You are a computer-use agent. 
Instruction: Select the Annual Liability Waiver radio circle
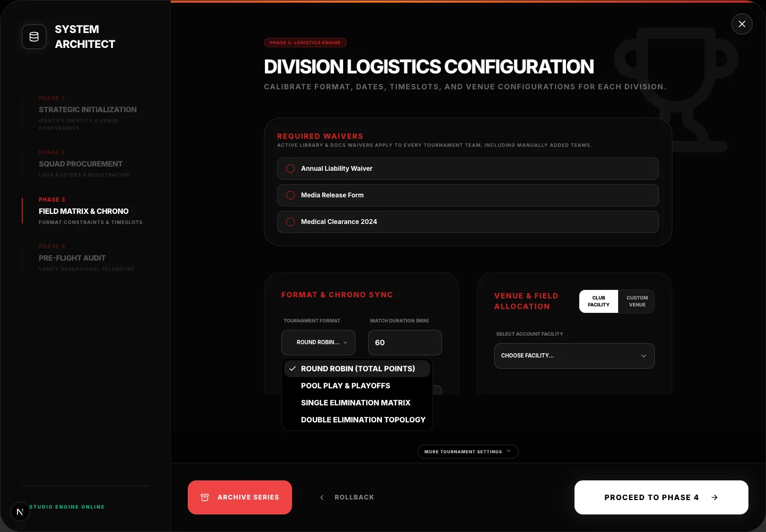[x=290, y=169]
